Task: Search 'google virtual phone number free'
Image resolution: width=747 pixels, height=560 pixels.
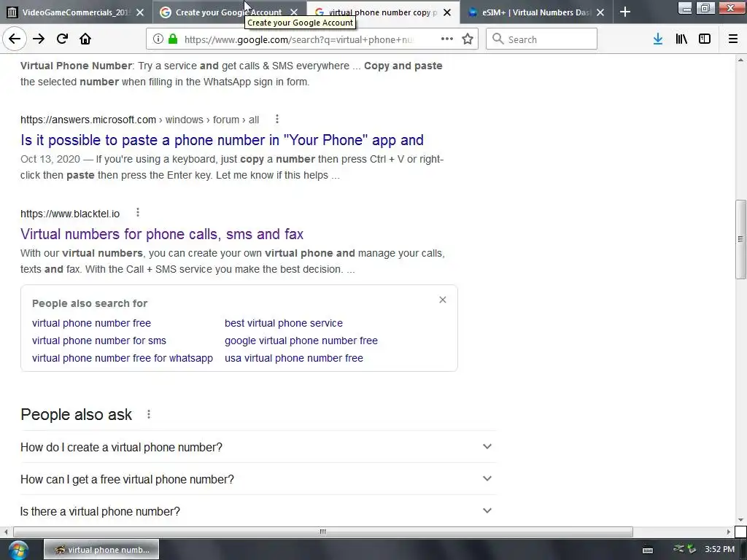Action: tap(301, 341)
